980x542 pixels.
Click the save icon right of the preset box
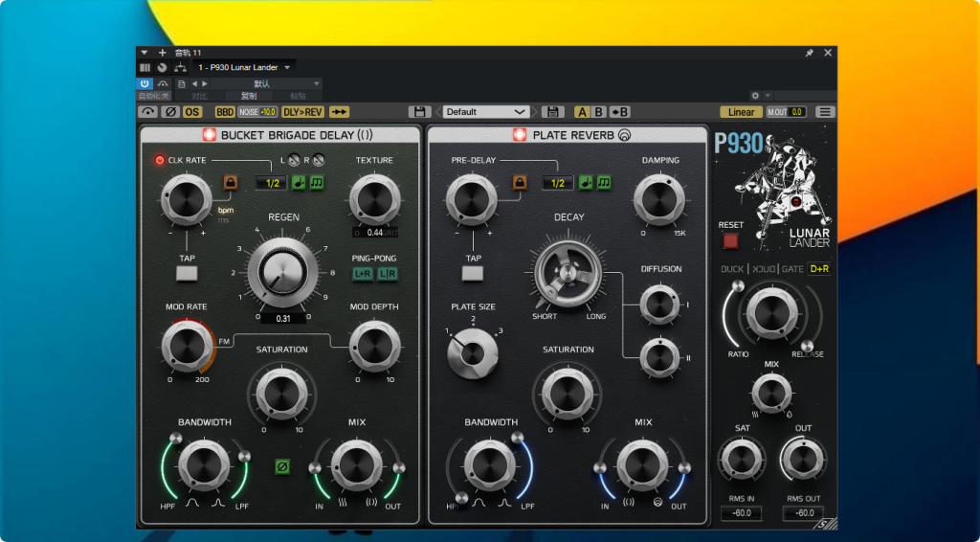point(552,112)
